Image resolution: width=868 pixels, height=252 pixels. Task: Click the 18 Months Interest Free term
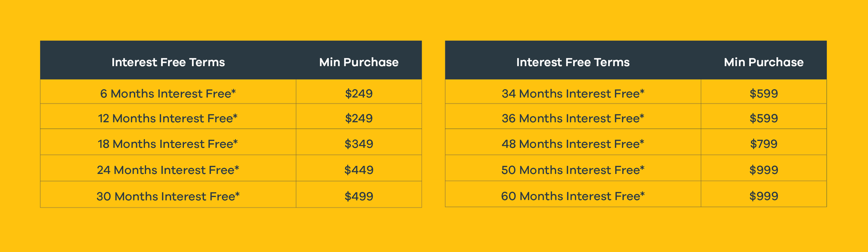click(x=168, y=144)
